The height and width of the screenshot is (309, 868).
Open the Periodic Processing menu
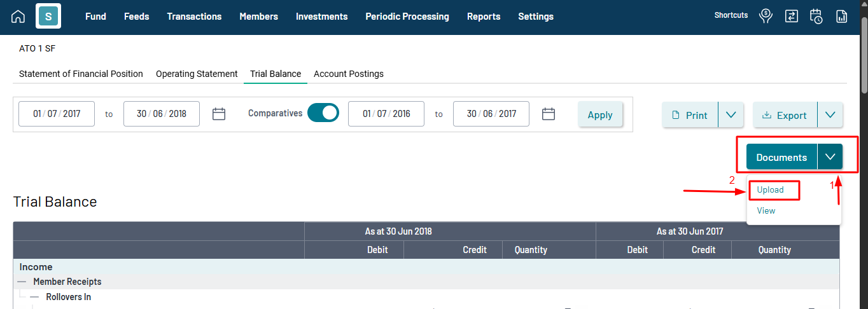(407, 17)
